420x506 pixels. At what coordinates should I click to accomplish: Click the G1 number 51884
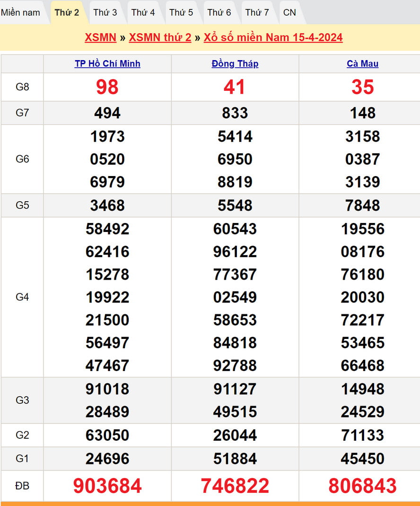click(x=235, y=459)
